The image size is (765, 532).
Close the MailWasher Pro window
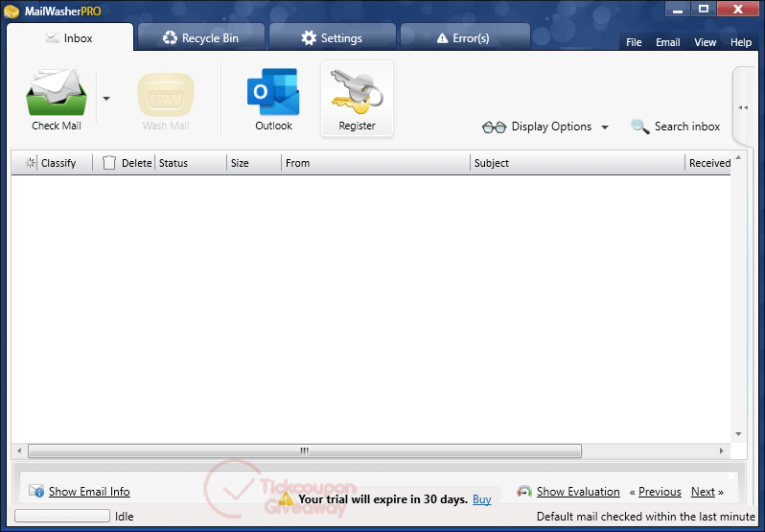[x=738, y=9]
